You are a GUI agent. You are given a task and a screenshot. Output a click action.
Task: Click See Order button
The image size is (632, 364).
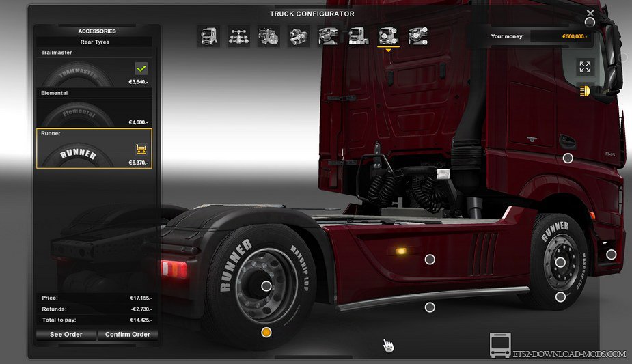[66, 334]
